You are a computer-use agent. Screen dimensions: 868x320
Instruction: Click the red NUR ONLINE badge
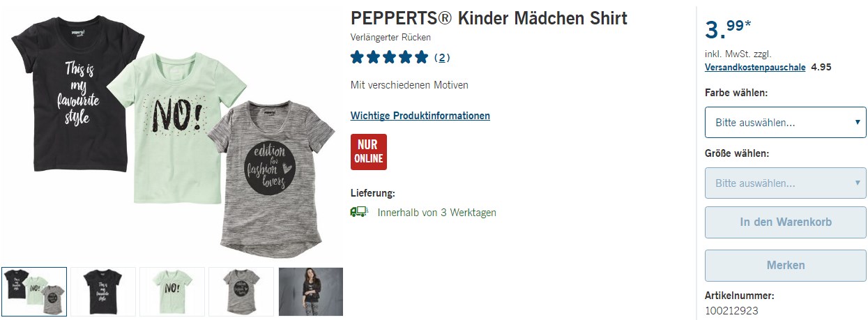point(369,152)
